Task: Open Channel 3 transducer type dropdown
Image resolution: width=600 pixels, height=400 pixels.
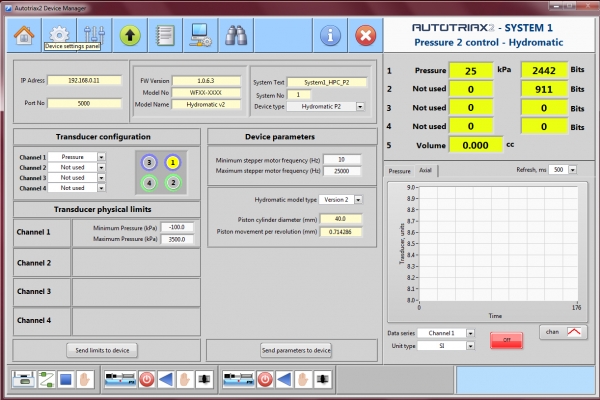Action: click(101, 178)
